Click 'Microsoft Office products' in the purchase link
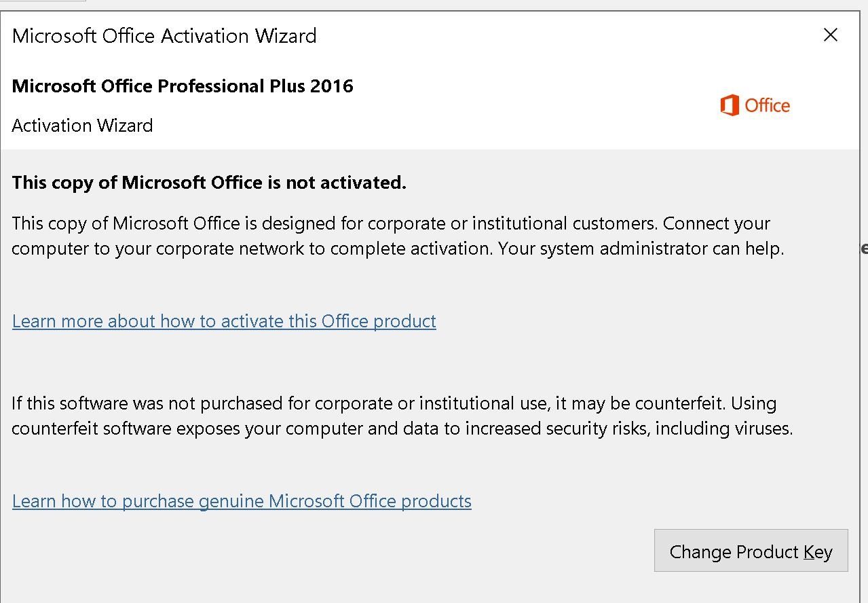Screen dimensions: 868x603 tap(370, 501)
